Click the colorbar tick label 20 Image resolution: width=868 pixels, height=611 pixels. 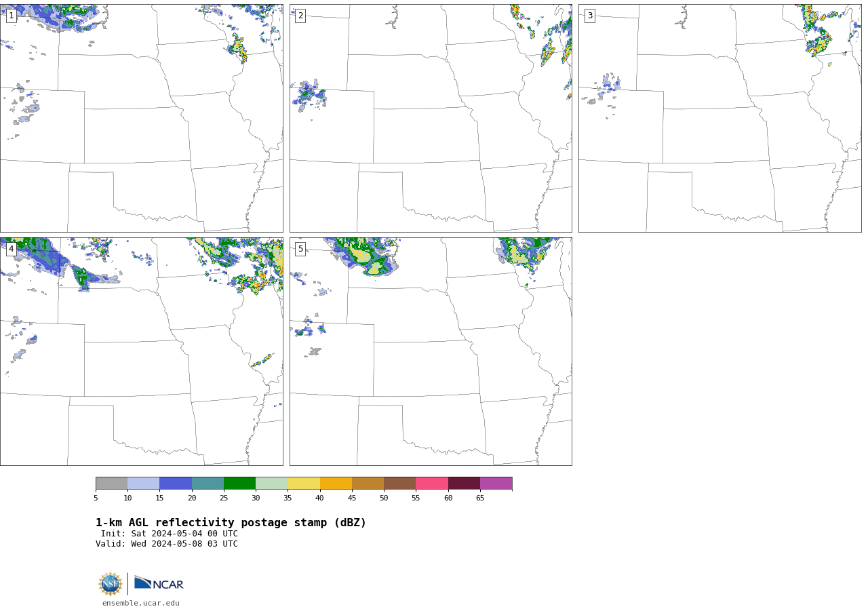point(192,498)
